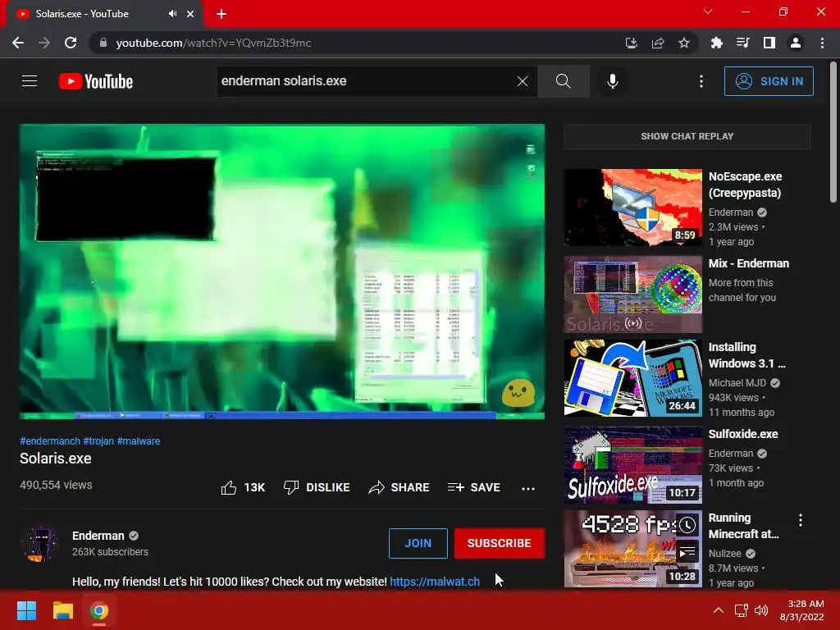Open the YouTube hamburger guide menu

(30, 81)
